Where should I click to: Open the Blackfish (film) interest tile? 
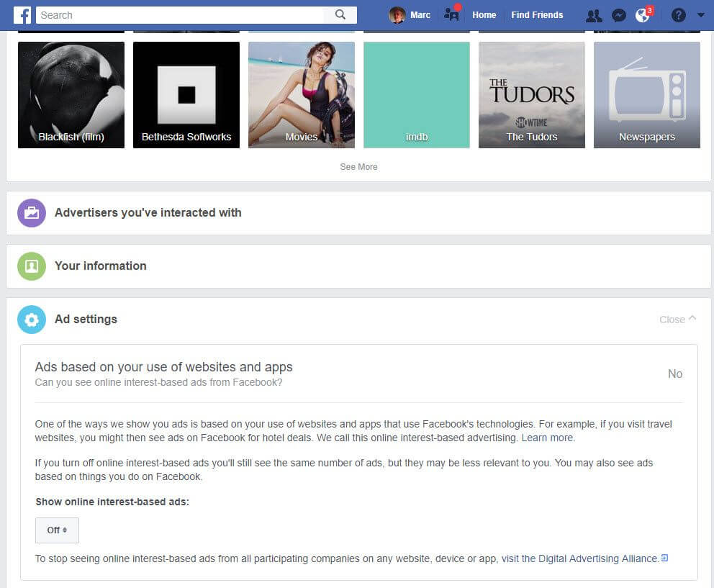pyautogui.click(x=71, y=95)
